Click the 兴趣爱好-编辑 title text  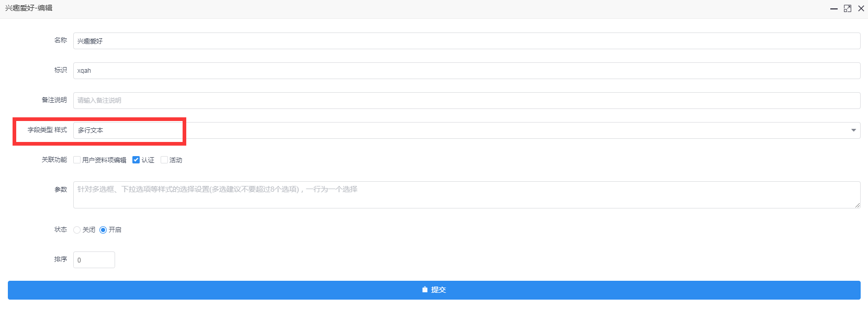click(x=29, y=8)
